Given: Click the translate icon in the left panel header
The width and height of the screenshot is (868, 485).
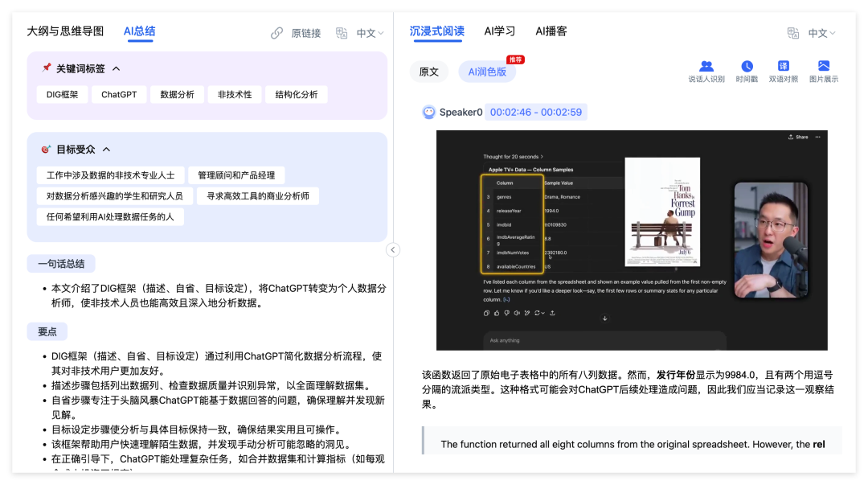Looking at the screenshot, I should pyautogui.click(x=342, y=33).
